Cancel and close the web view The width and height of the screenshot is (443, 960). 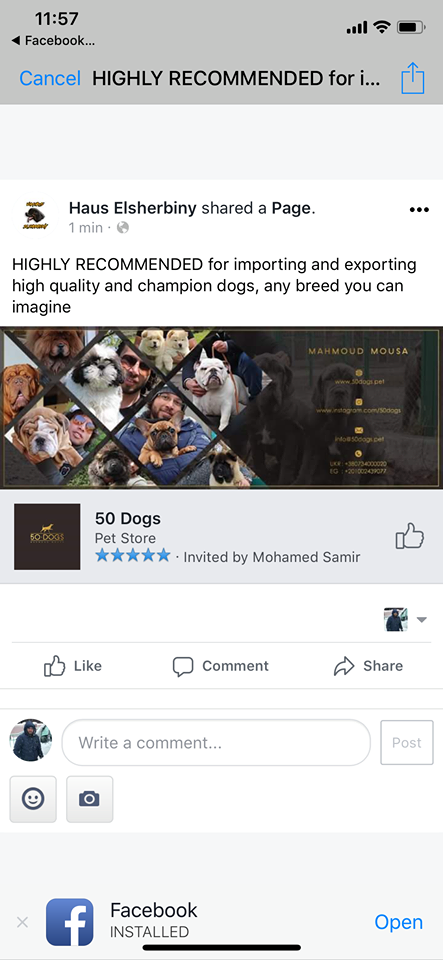click(50, 78)
